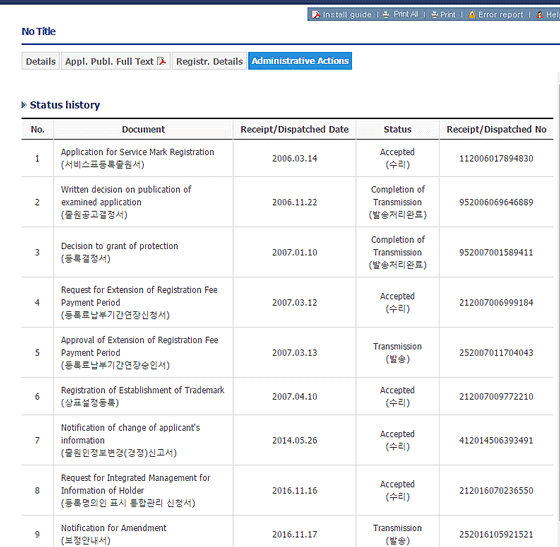The width and height of the screenshot is (560, 547).
Task: Click date 2007.03.13
Action: pyautogui.click(x=295, y=353)
